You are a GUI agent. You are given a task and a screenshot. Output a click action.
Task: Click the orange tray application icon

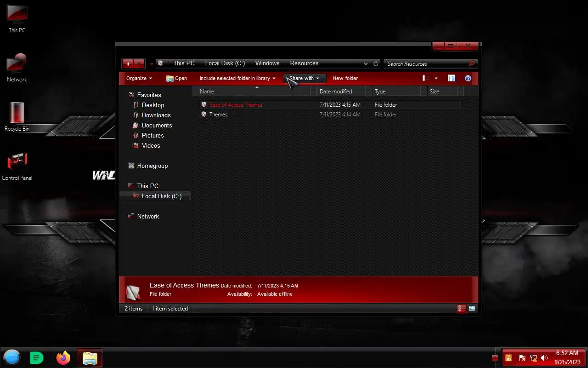[x=509, y=358]
